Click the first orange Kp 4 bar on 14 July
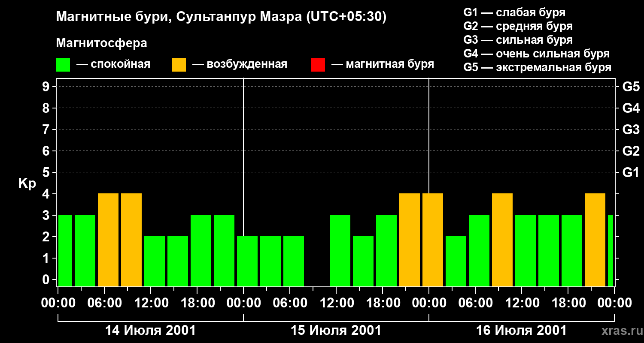The image size is (644, 343). (108, 240)
